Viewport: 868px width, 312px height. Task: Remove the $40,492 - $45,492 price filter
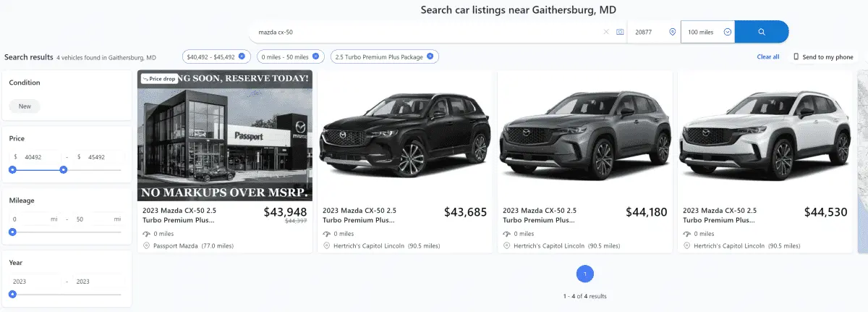(x=242, y=56)
